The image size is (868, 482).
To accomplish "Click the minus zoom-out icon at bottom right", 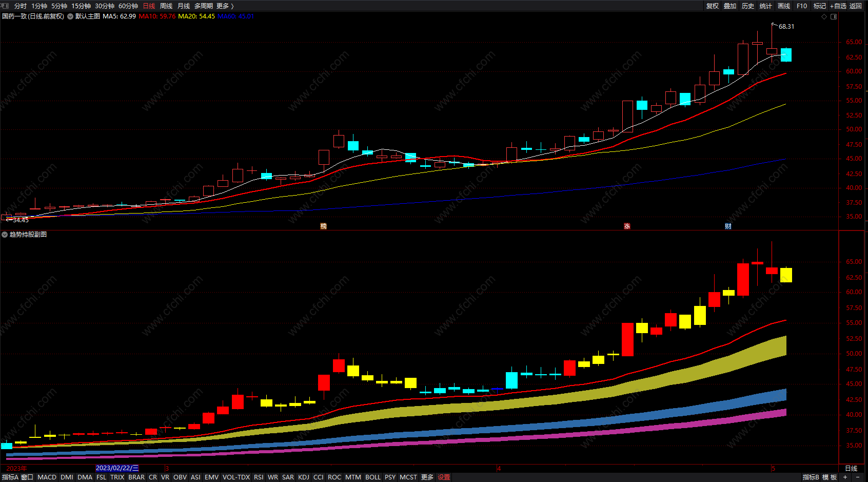I will [x=858, y=477].
